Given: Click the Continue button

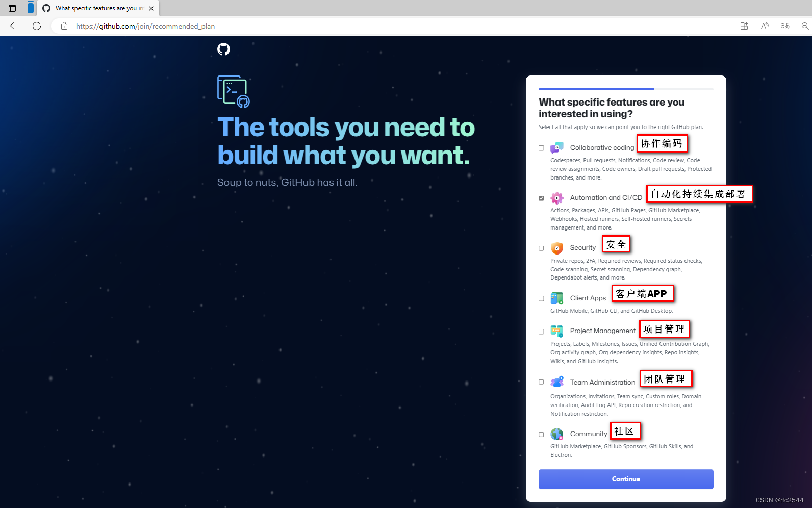Looking at the screenshot, I should coord(626,479).
